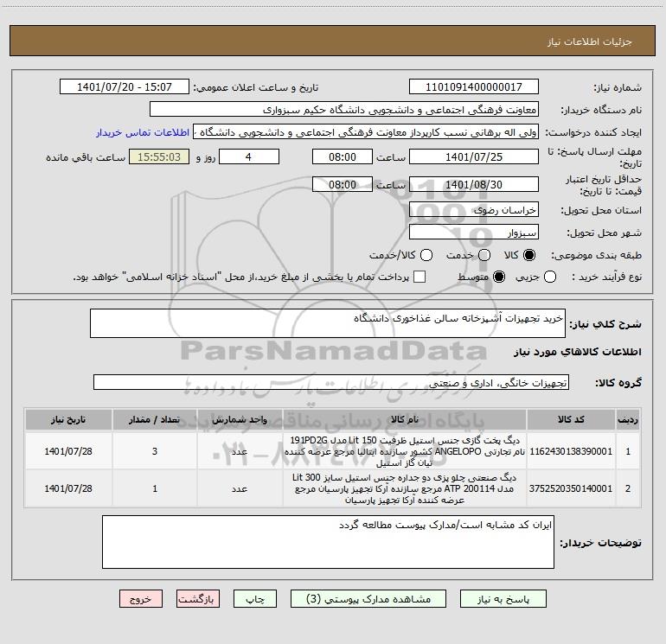Click the response deadline date 1401/07/25
The height and width of the screenshot is (644, 666).
click(x=474, y=156)
